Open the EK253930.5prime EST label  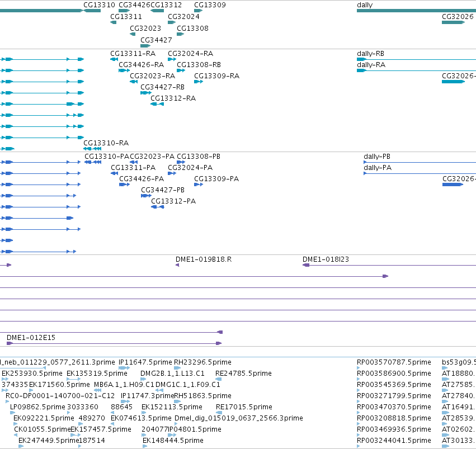tap(32, 374)
